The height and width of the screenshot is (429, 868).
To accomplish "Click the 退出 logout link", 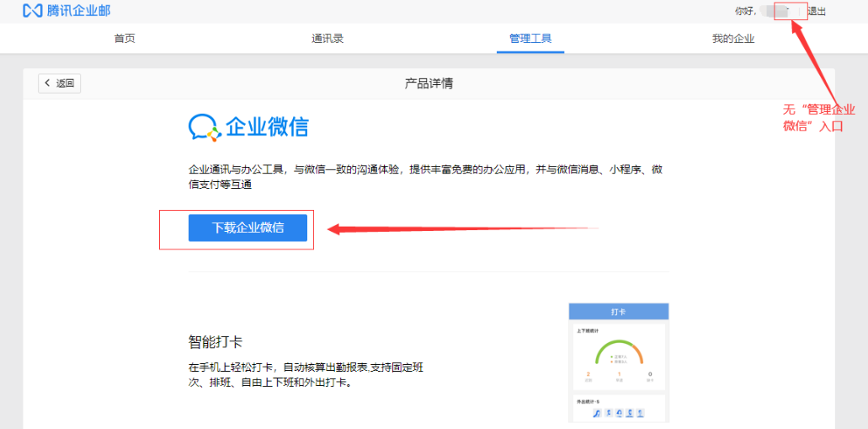I will tap(817, 11).
